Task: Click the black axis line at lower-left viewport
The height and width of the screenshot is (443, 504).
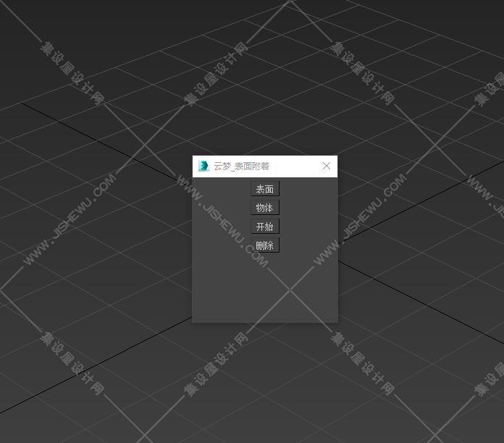Action: (96, 365)
